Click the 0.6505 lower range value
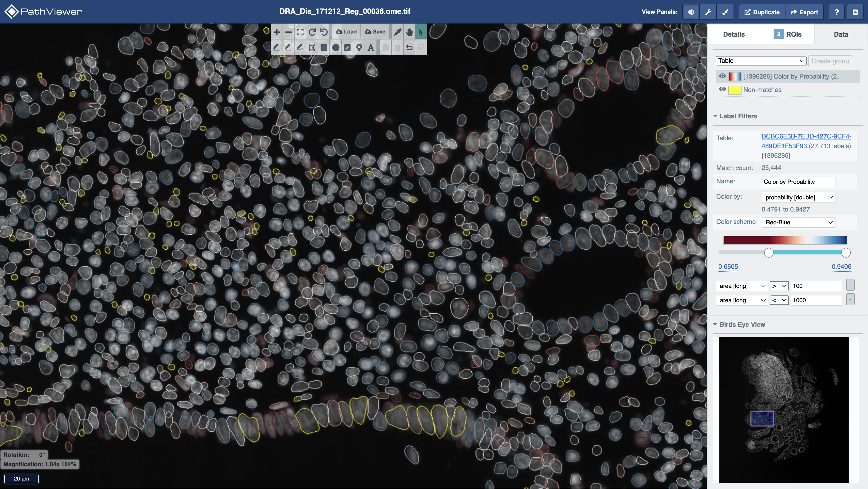868x489 pixels. 728,266
